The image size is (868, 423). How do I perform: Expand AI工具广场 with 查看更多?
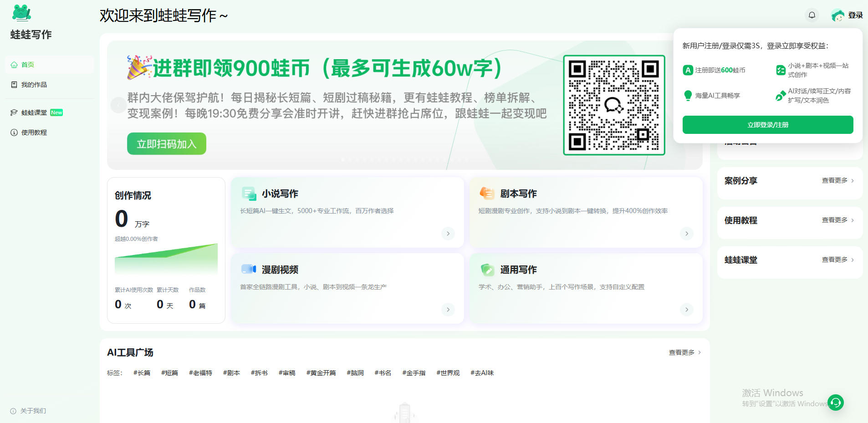(x=684, y=352)
